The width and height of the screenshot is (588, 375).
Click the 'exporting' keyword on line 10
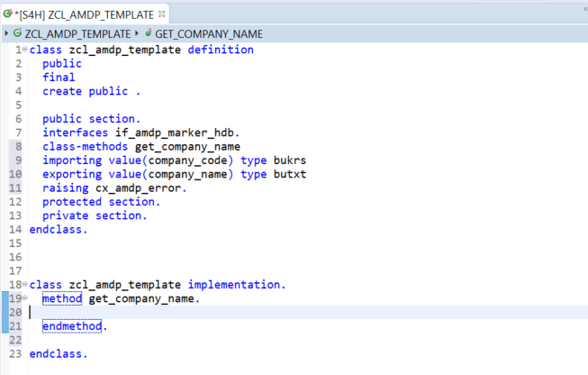(x=72, y=175)
